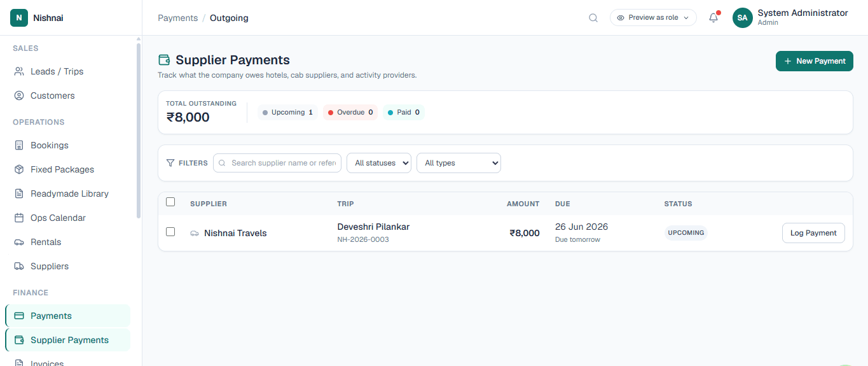Click the Deveshri Pilankar trip name
The width and height of the screenshot is (868, 366).
373,227
